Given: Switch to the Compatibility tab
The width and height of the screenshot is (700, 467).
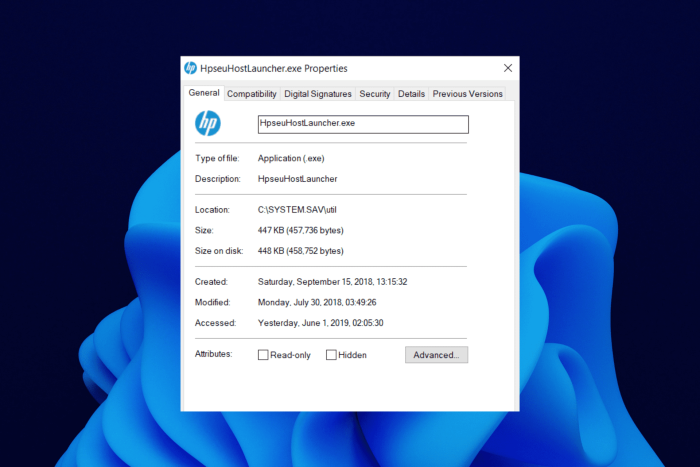Looking at the screenshot, I should [x=252, y=94].
